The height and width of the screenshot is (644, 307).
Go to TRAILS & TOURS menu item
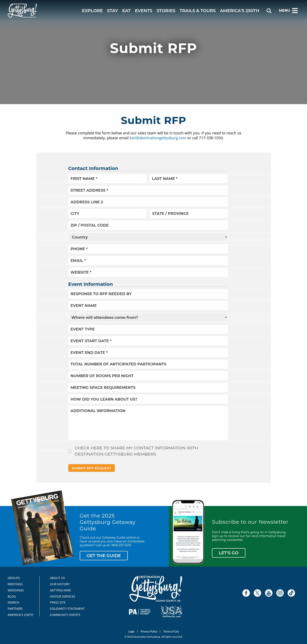tap(197, 11)
